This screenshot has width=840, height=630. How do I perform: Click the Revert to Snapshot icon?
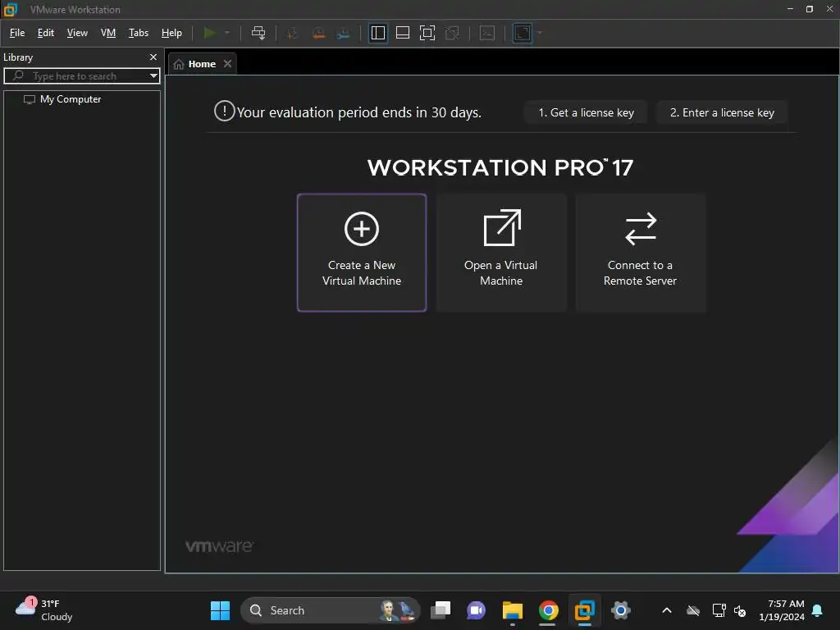coord(318,33)
